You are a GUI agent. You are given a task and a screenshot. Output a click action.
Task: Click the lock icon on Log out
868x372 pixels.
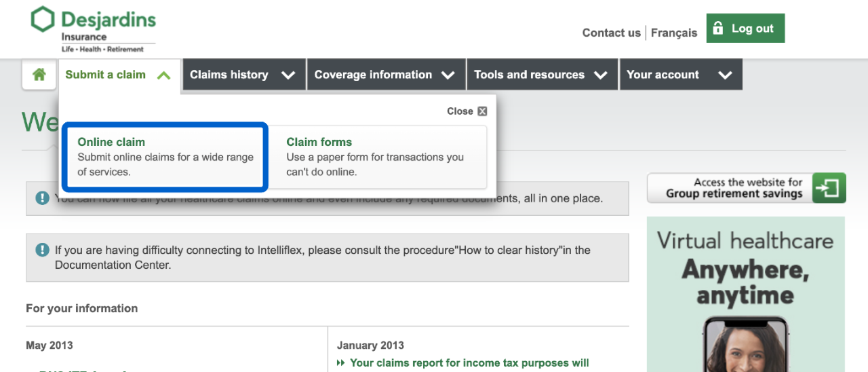coord(718,29)
